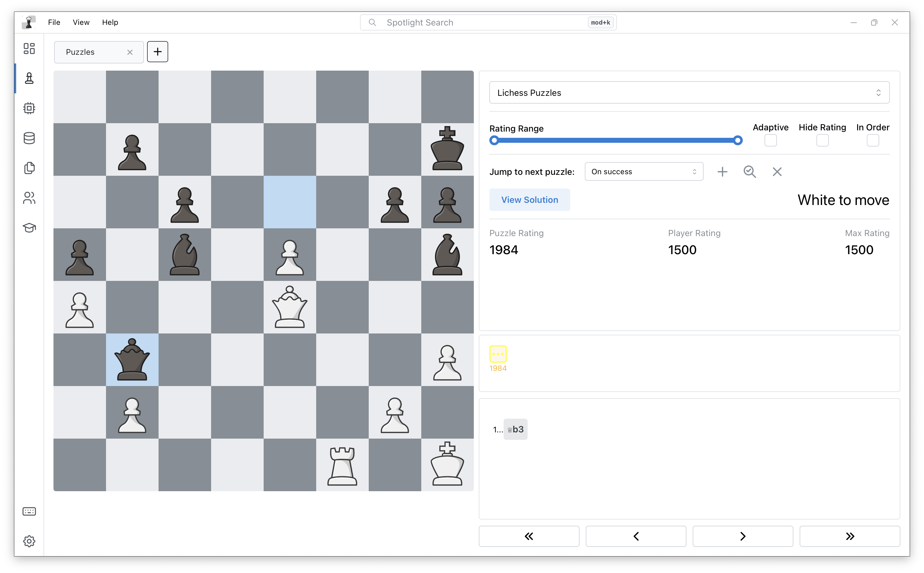
Task: Click the Player Rating label
Action: click(694, 233)
